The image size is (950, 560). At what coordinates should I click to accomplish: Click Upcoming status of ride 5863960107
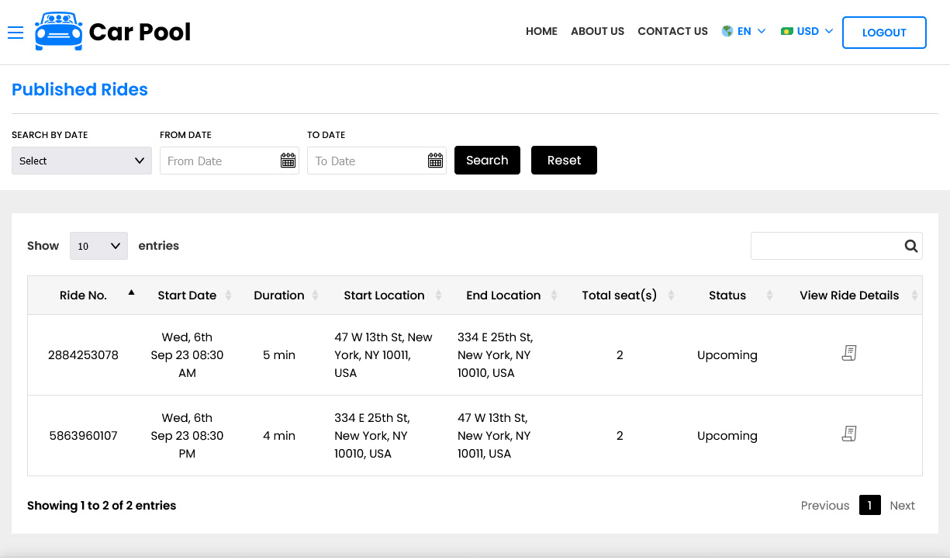click(x=727, y=436)
